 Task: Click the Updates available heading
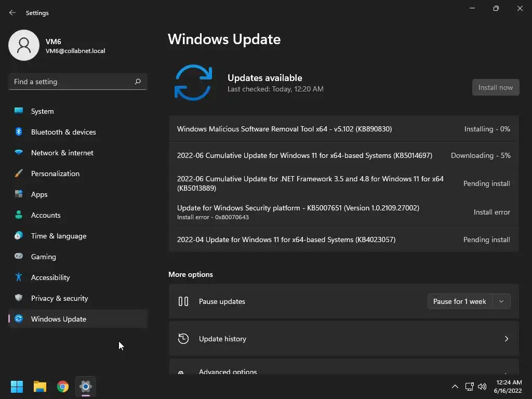tap(264, 78)
